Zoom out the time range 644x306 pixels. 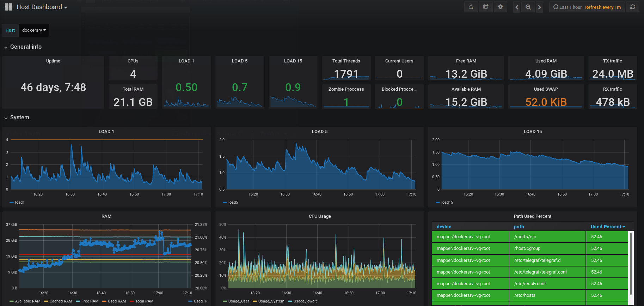528,7
